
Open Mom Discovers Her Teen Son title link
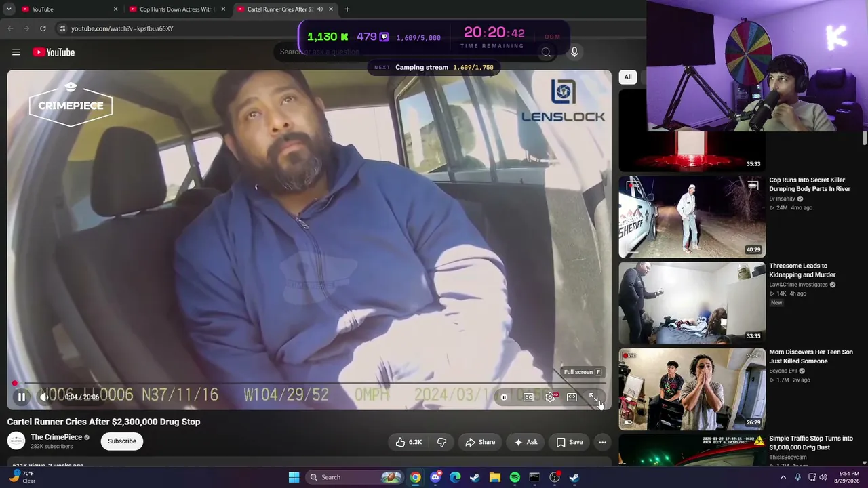pos(810,357)
